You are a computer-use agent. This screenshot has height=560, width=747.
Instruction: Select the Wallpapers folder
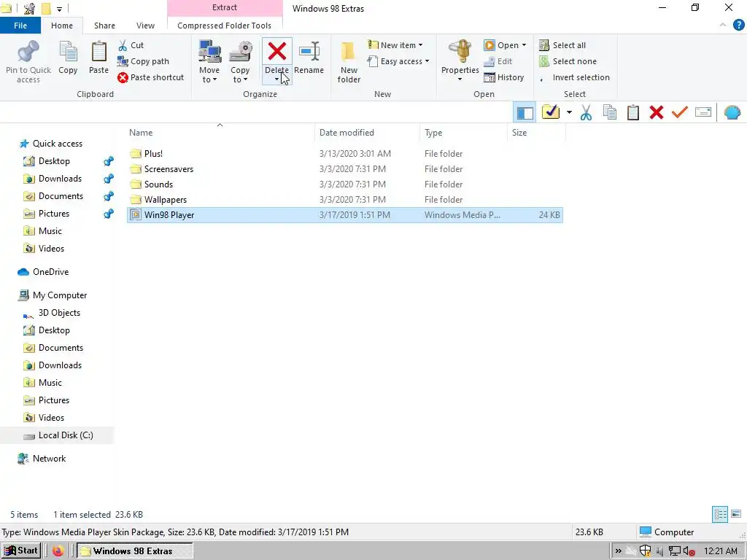[345, 200]
